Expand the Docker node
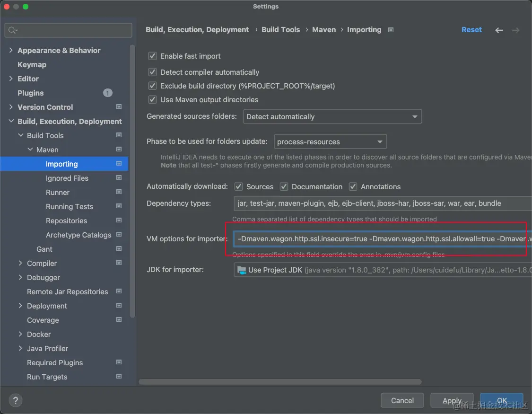Viewport: 532px width, 414px height. (20, 334)
